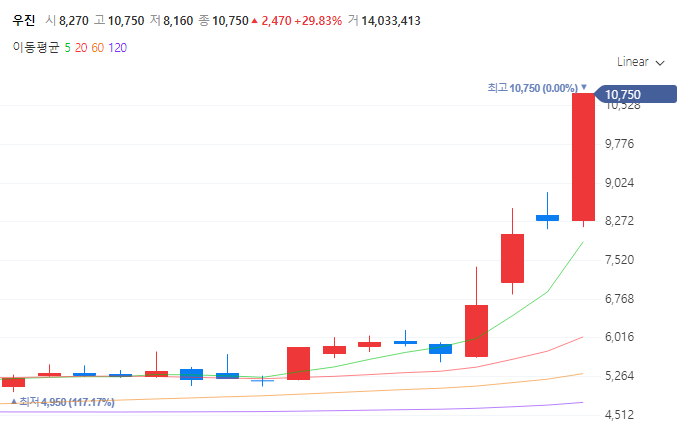Click the axis label 5,264
The image size is (686, 431).
pos(619,376)
